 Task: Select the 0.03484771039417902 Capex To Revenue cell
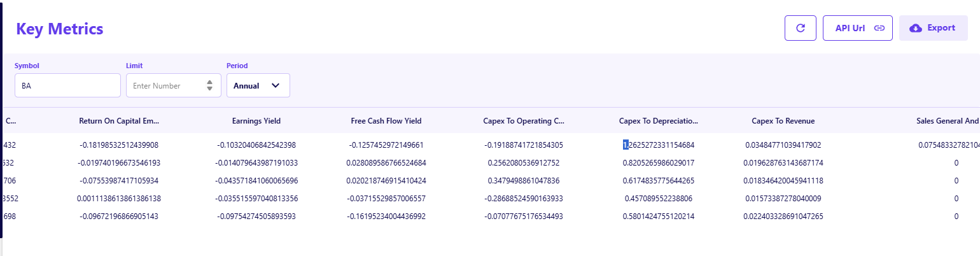click(783, 145)
